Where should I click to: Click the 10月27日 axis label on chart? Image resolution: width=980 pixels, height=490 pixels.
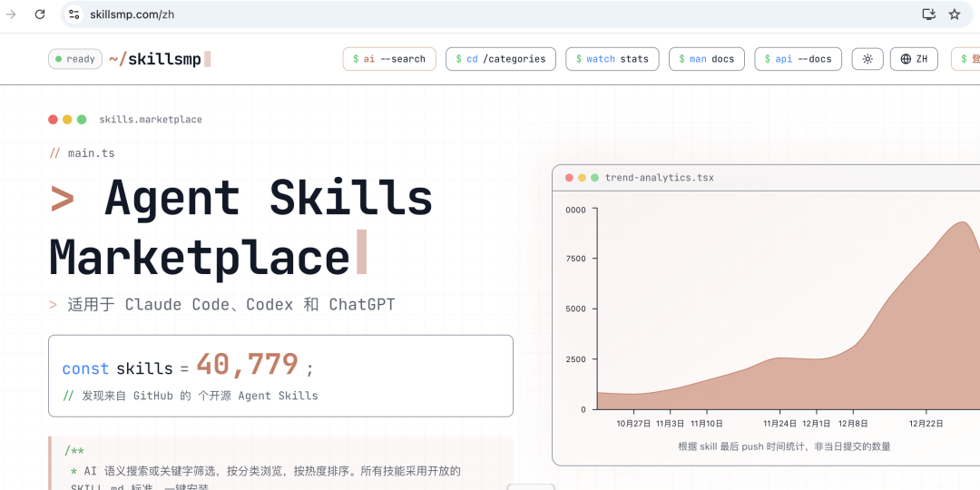pyautogui.click(x=633, y=423)
